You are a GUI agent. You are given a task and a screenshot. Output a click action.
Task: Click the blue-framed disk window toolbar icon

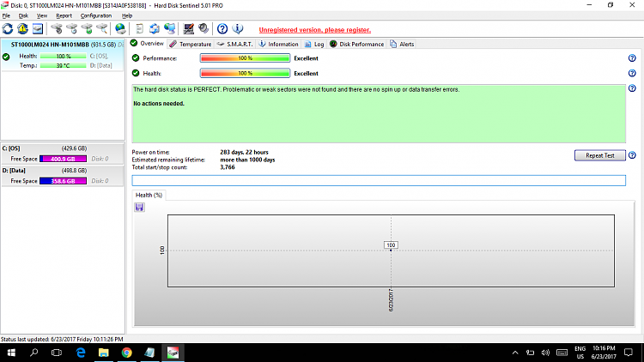click(38, 28)
